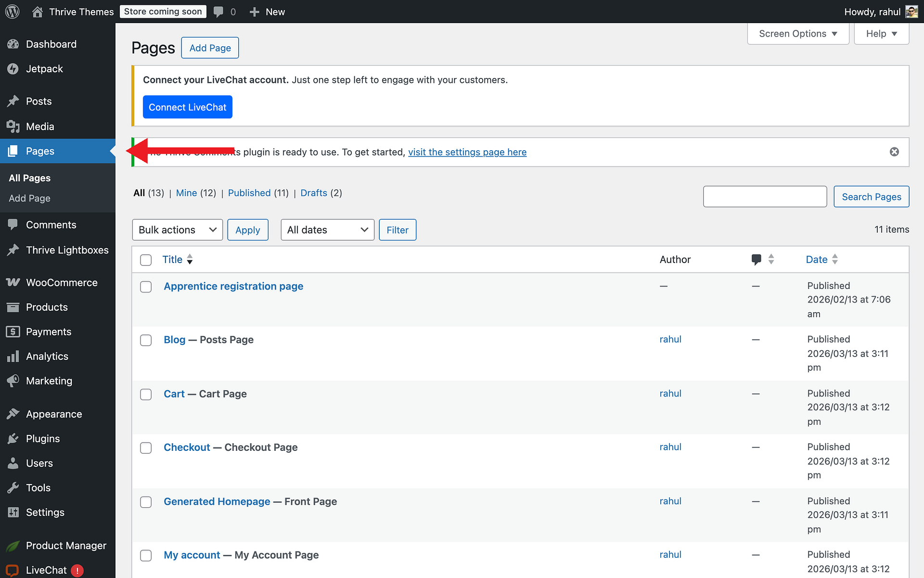This screenshot has height=578, width=924.
Task: Check the checkbox next to Blog
Action: click(x=145, y=340)
